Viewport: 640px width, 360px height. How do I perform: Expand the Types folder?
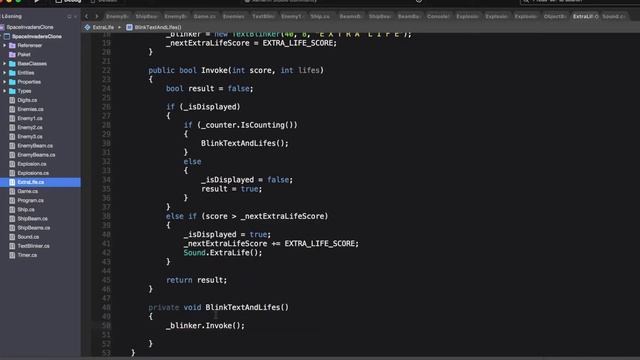pyautogui.click(x=4, y=91)
